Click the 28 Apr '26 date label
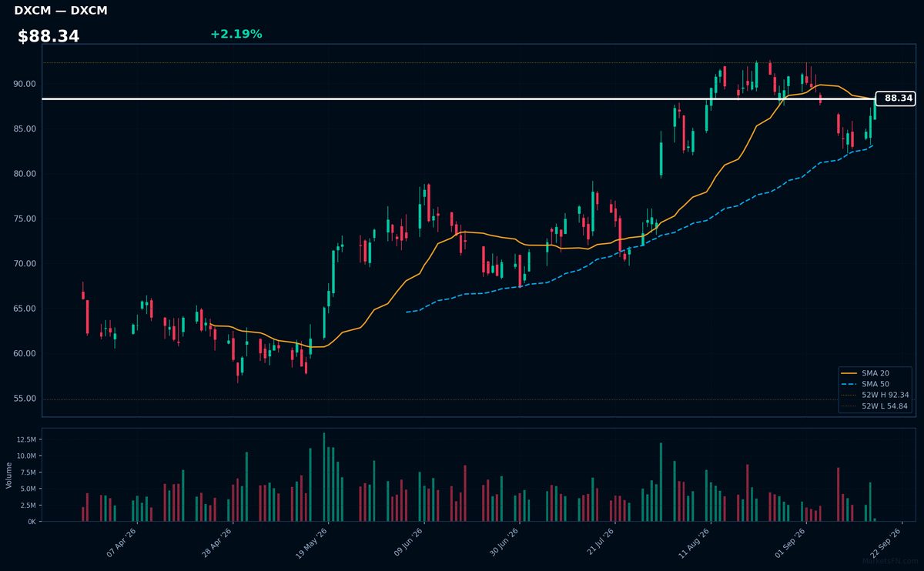Viewport: 924px width, 571px height. (x=217, y=542)
